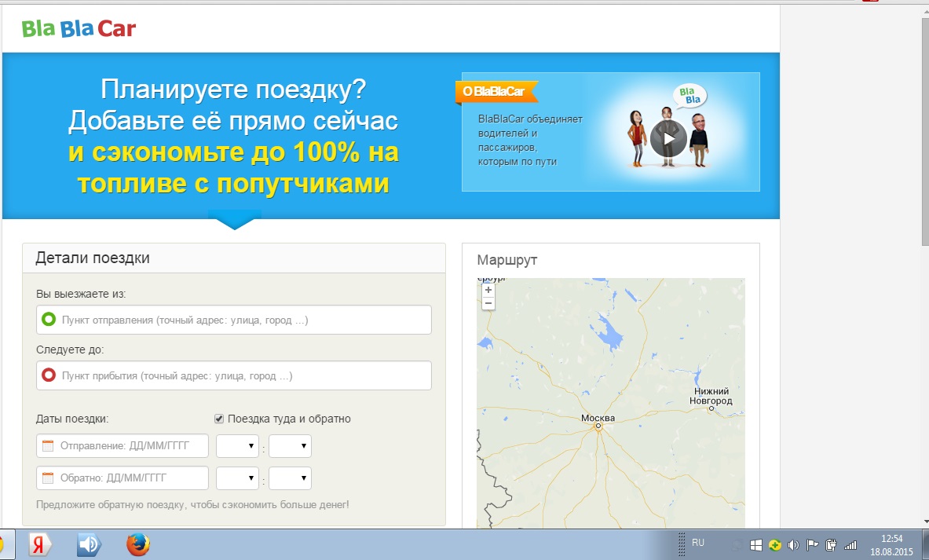929x560 pixels.
Task: Open the return minutes dropdown
Action: (290, 478)
